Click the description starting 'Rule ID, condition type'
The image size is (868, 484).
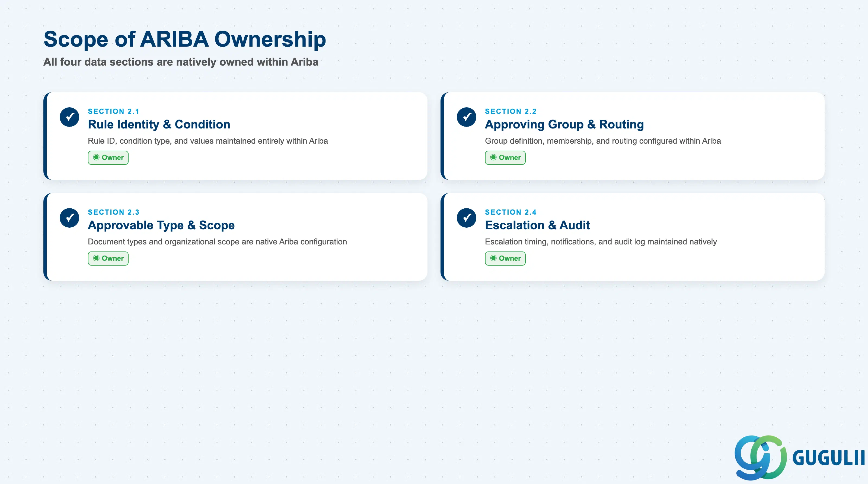(208, 141)
